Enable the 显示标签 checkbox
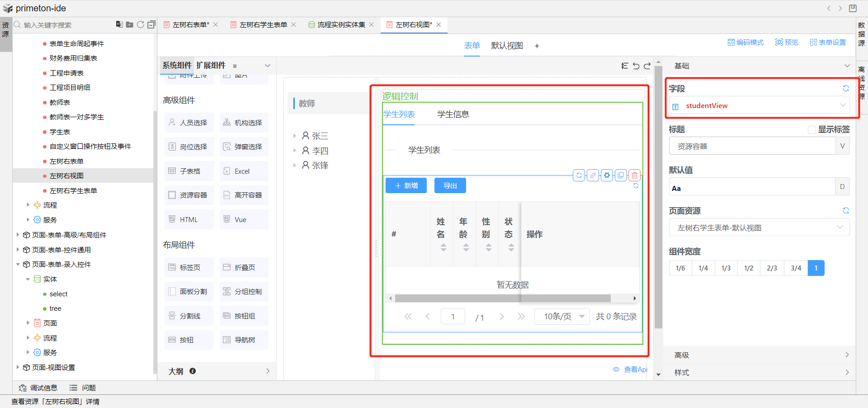The height and width of the screenshot is (408, 868). [x=811, y=130]
